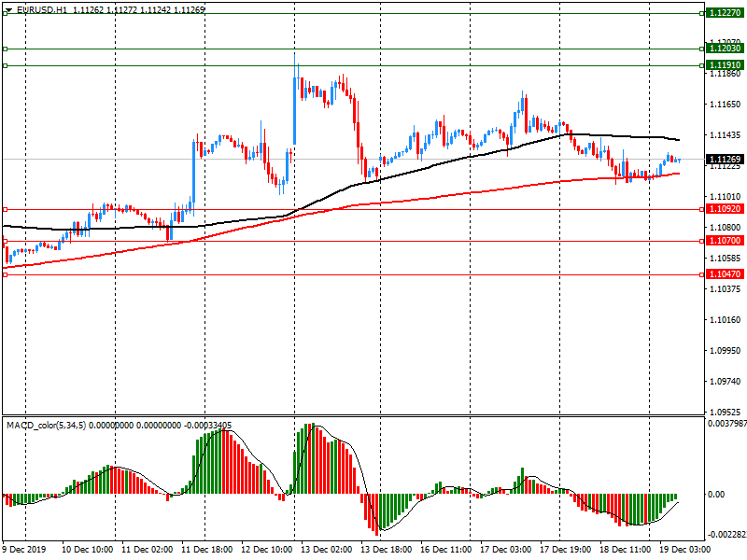Grab left handle of the 1.12270 line
Viewport: 747px width, 560px height.
pos(6,13)
